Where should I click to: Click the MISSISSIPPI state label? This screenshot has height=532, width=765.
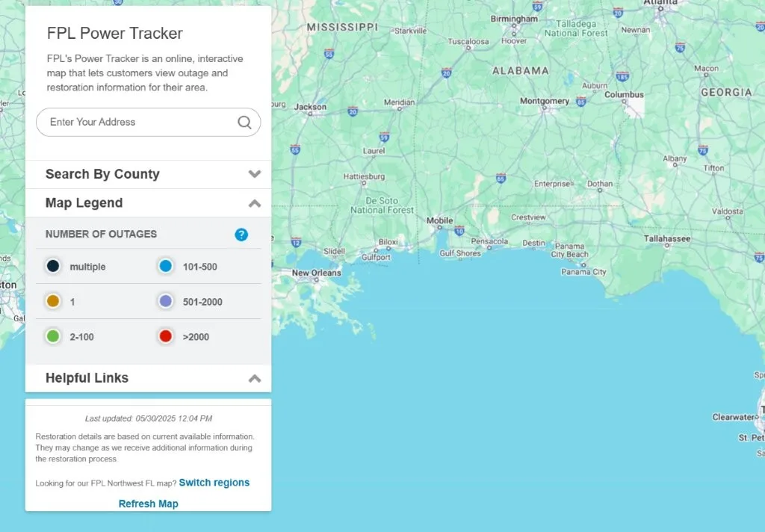point(342,28)
